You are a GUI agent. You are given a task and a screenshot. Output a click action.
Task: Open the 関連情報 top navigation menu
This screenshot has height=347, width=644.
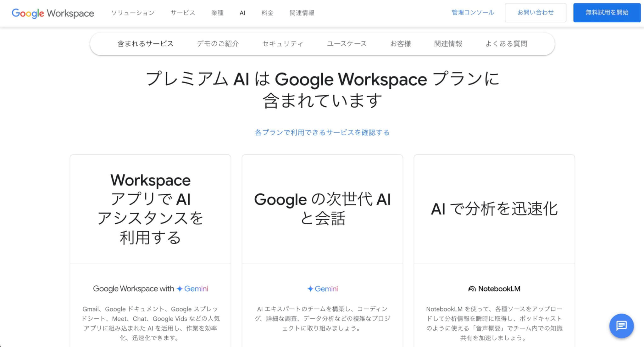(302, 13)
